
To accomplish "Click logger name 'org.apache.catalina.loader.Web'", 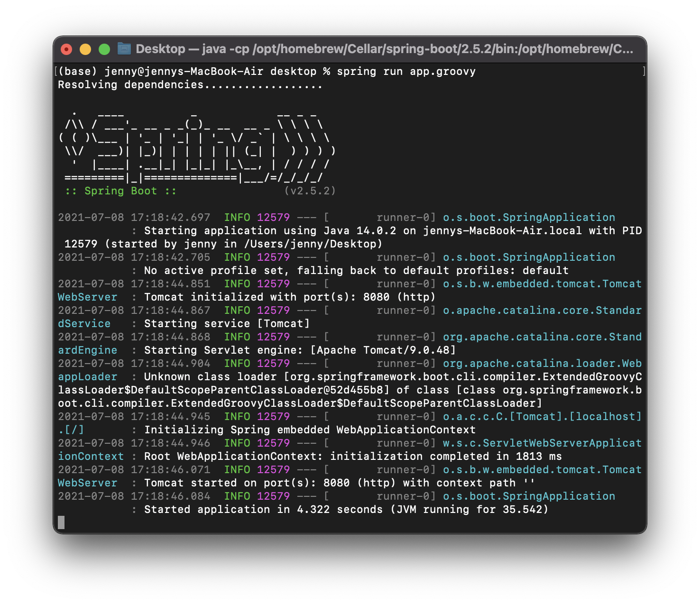I will (542, 364).
